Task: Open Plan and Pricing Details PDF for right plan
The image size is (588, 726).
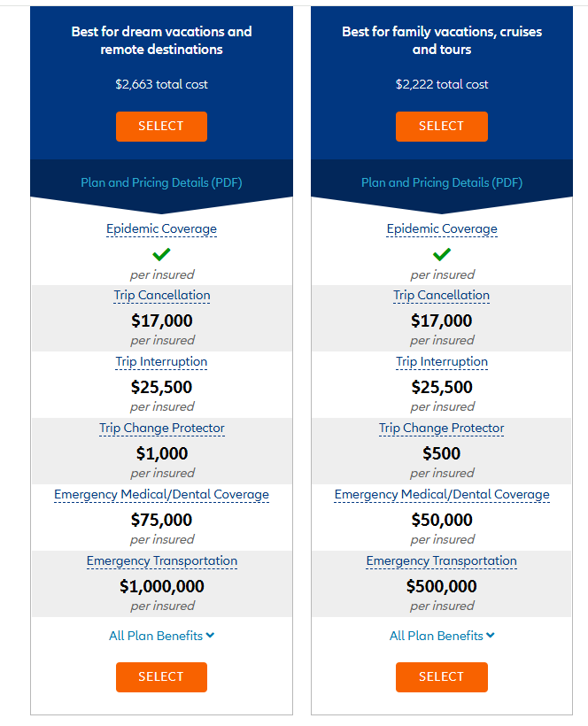Action: click(x=442, y=182)
